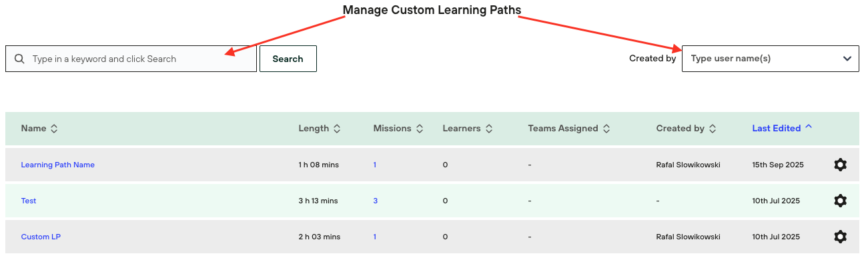Click the Search button
Image resolution: width=868 pixels, height=264 pixels.
(x=288, y=59)
